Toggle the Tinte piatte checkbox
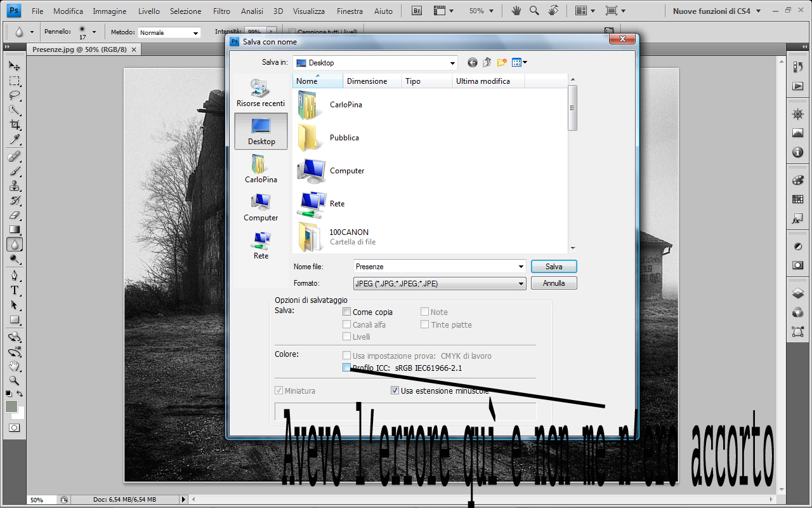This screenshot has height=508, width=812. 424,324
